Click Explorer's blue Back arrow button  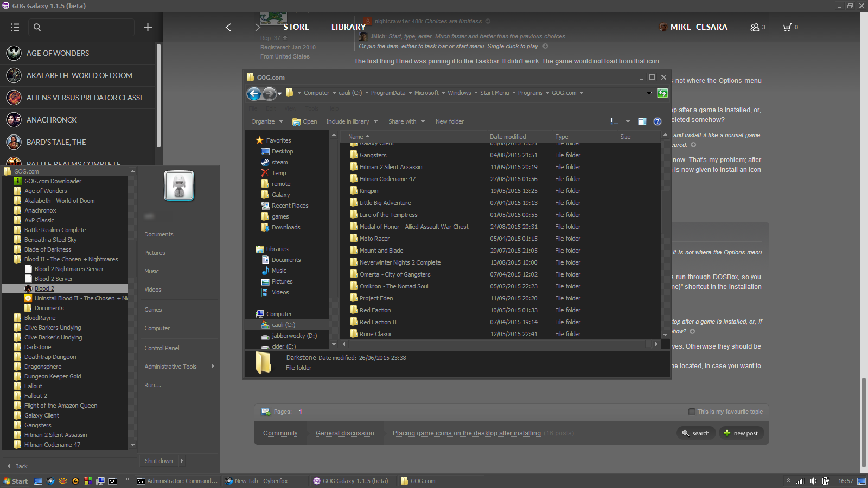click(254, 93)
